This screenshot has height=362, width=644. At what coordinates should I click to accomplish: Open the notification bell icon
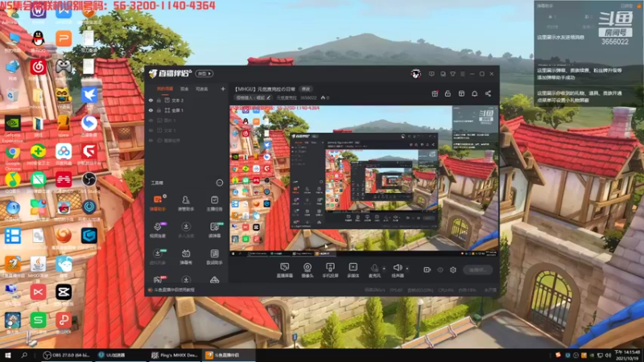(x=474, y=93)
